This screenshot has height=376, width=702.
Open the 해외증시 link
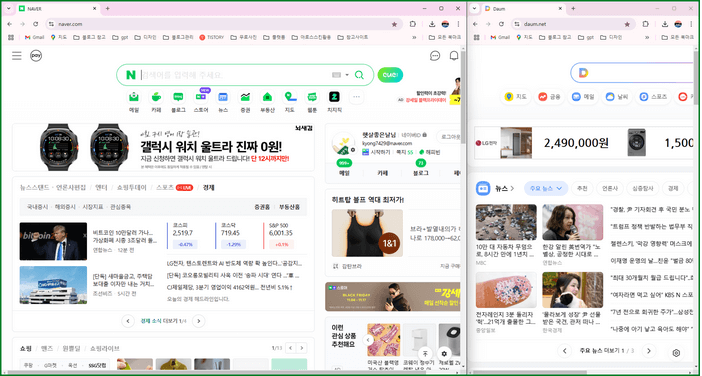point(65,207)
